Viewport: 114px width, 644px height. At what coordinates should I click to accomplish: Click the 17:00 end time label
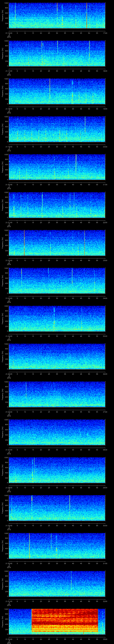point(105,33)
